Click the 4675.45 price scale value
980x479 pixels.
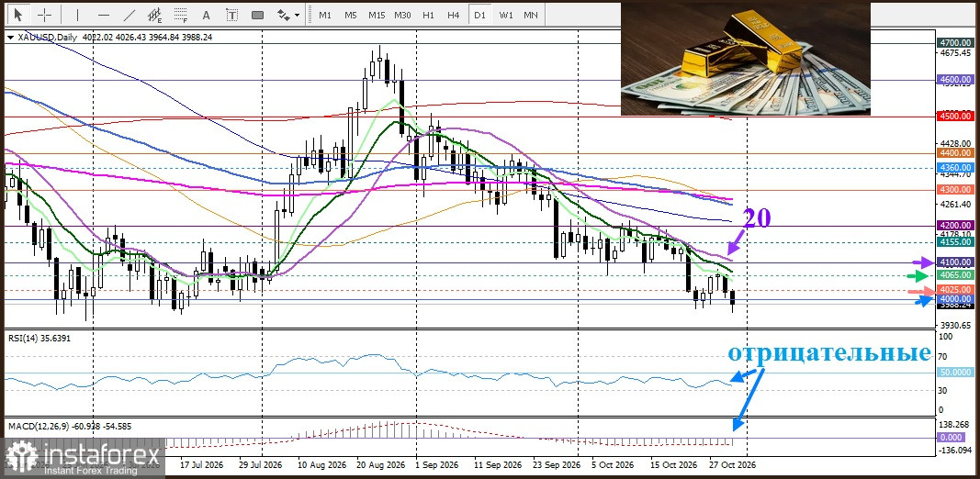(955, 54)
